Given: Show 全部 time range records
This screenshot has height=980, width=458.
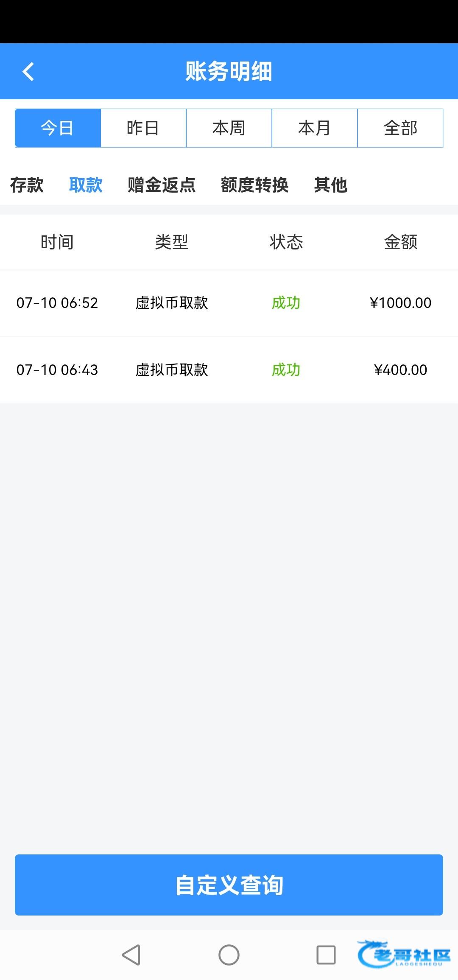Looking at the screenshot, I should coord(400,128).
